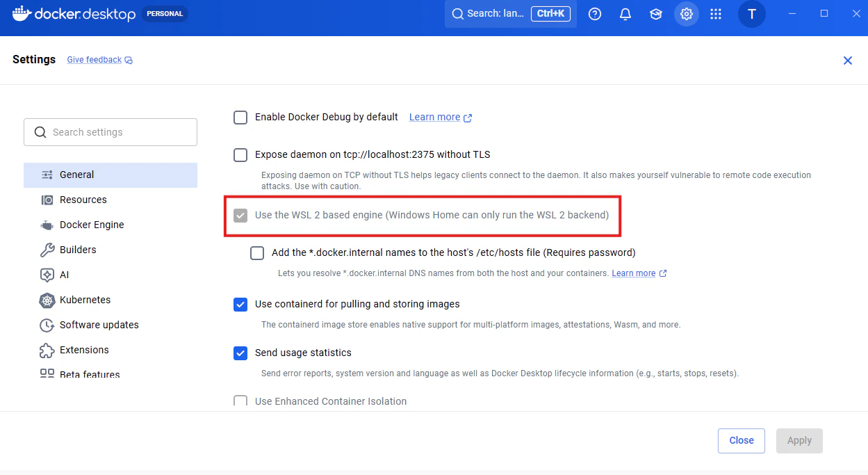This screenshot has width=868, height=475.
Task: Open Software updates settings section
Action: coord(110,325)
